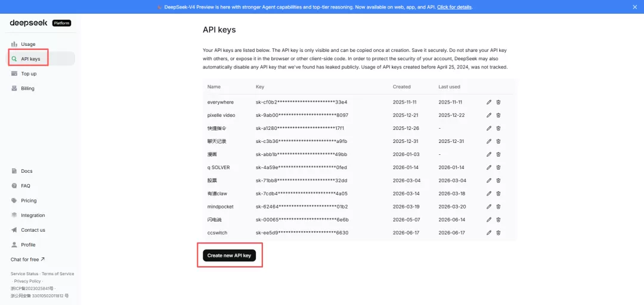
Task: Open the Integration page
Action: 41,216
